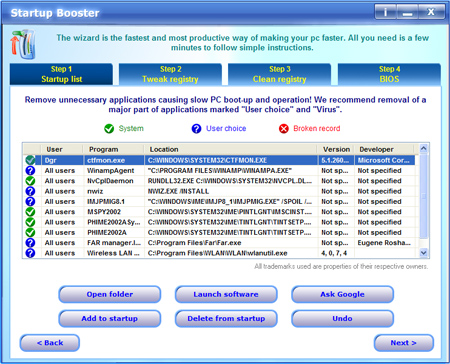Click the Ask Google button
This screenshot has width=450, height=364.
coord(342,294)
